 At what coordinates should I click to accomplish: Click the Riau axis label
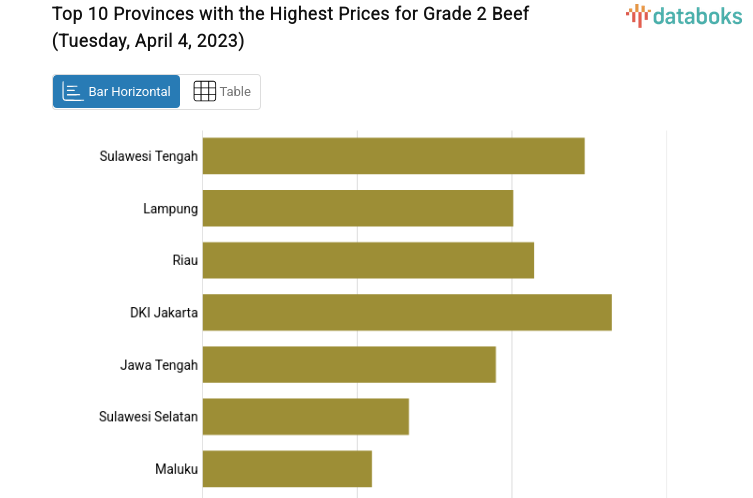[185, 260]
